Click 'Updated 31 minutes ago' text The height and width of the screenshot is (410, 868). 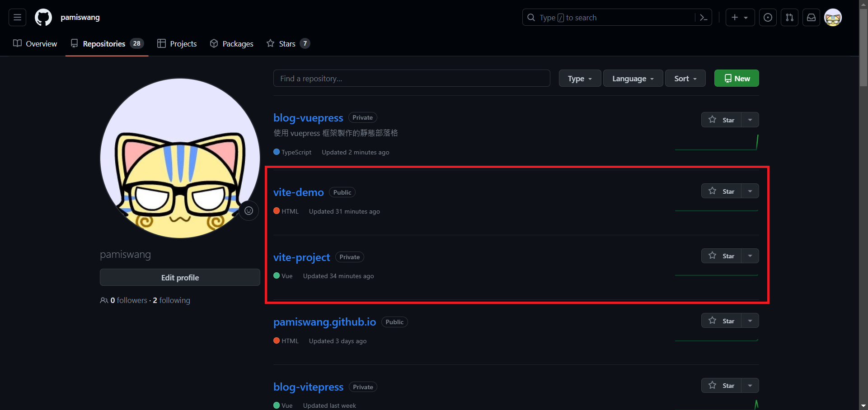point(344,211)
